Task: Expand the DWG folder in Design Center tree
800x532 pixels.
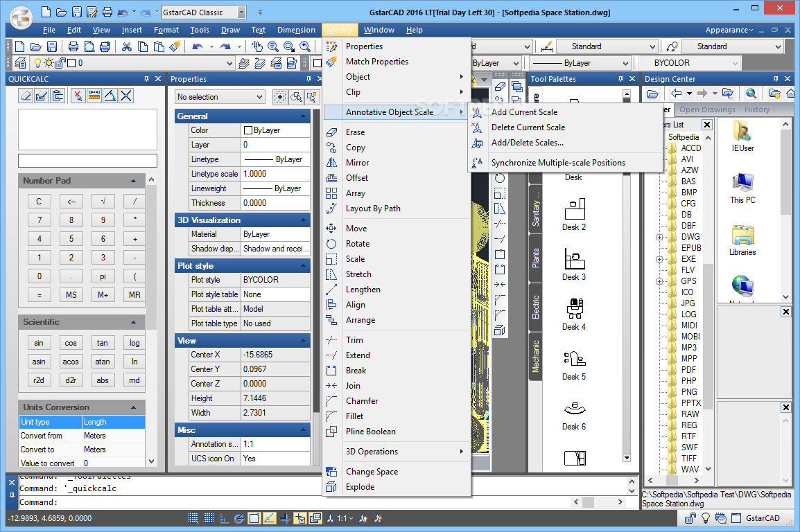Action: [x=659, y=237]
